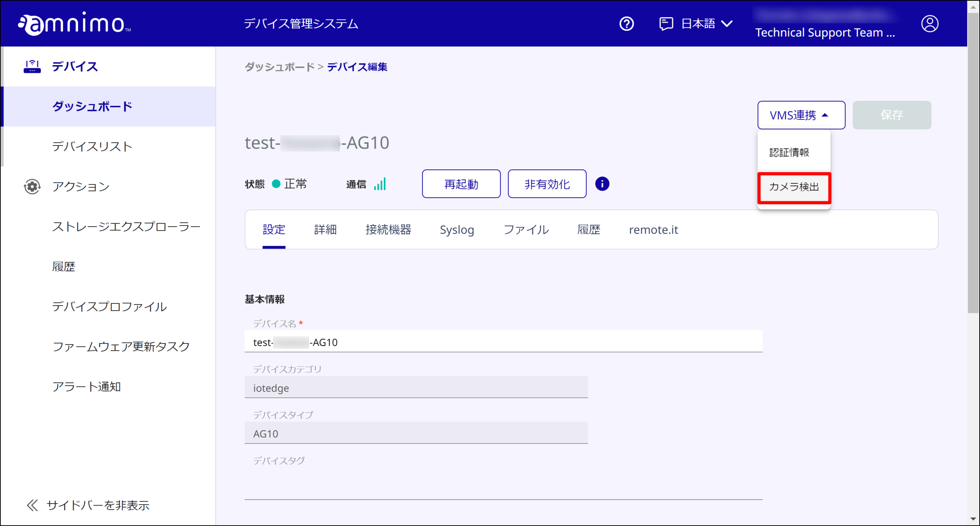Click the デバイス管理システム header title

point(300,24)
